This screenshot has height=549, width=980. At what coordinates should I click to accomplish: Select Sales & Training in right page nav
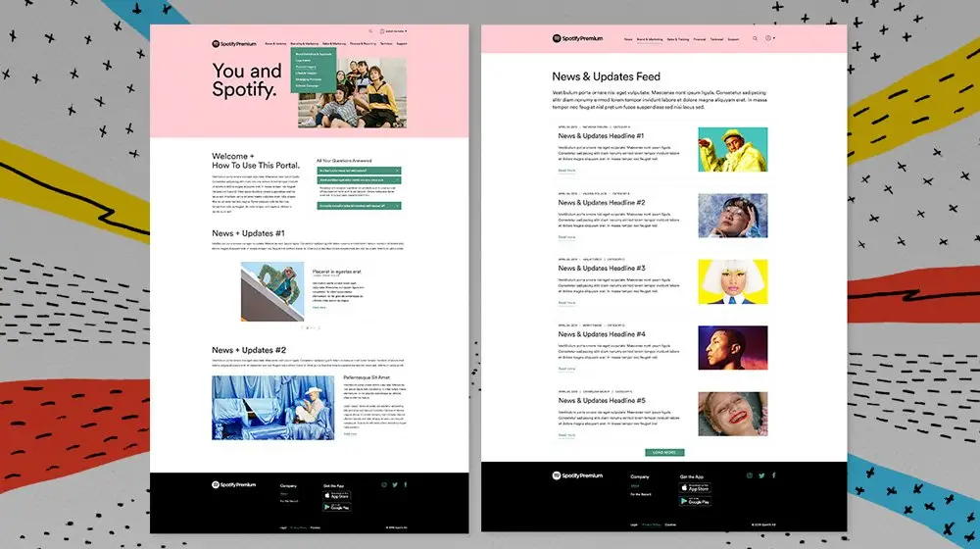(677, 39)
